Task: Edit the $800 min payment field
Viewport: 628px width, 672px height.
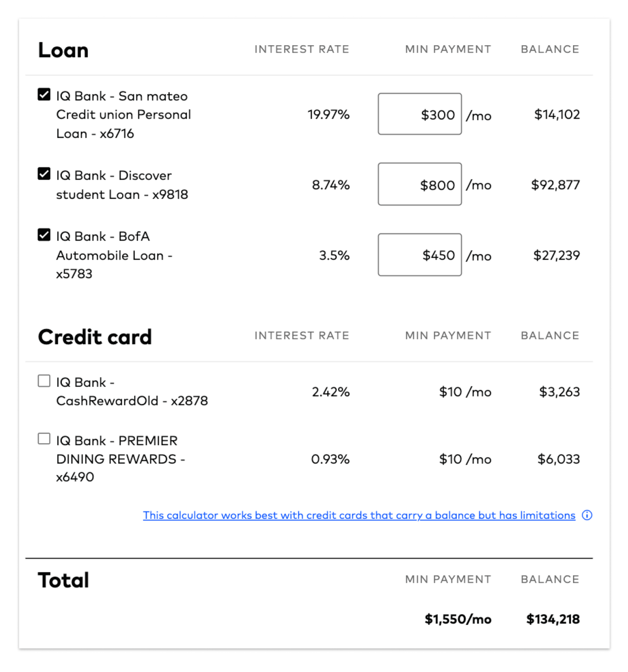Action: (419, 184)
